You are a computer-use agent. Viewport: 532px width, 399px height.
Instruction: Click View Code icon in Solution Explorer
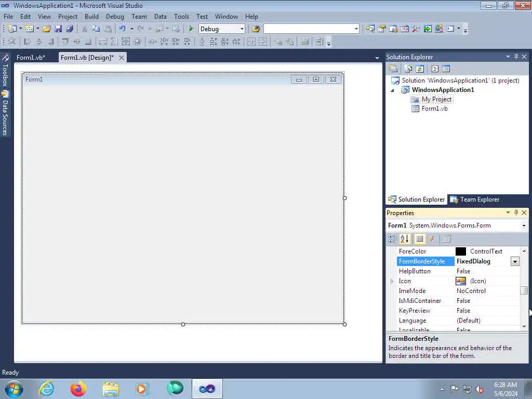click(x=435, y=69)
